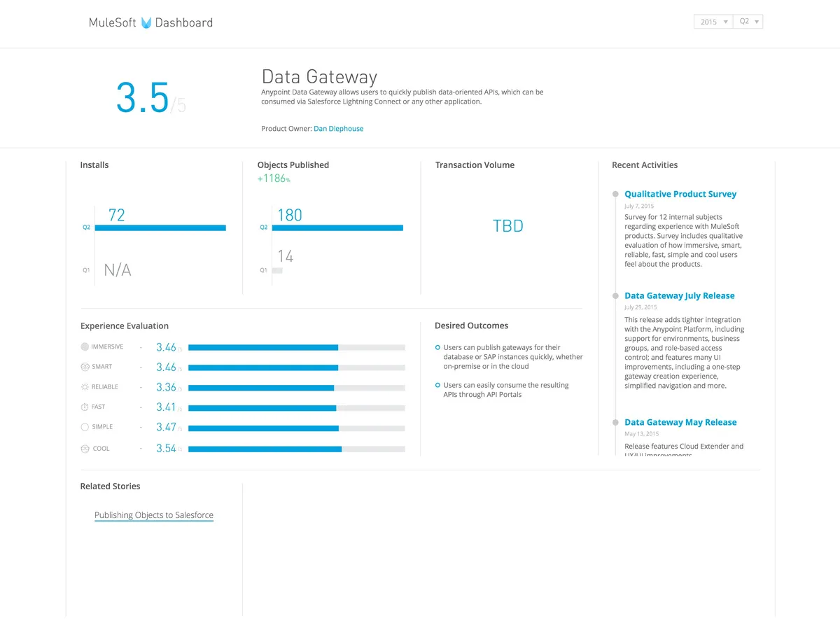Viewport: 840px width, 630px height.
Task: Click the Simple circle icon
Action: 85,427
